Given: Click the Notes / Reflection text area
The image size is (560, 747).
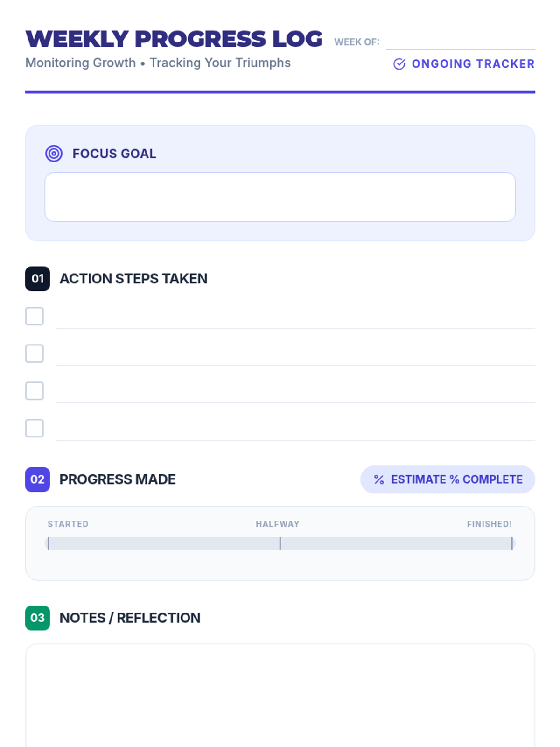Looking at the screenshot, I should click(x=280, y=696).
